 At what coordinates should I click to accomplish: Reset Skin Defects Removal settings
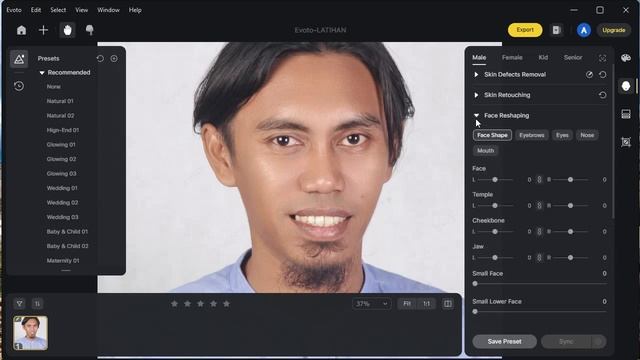click(602, 75)
